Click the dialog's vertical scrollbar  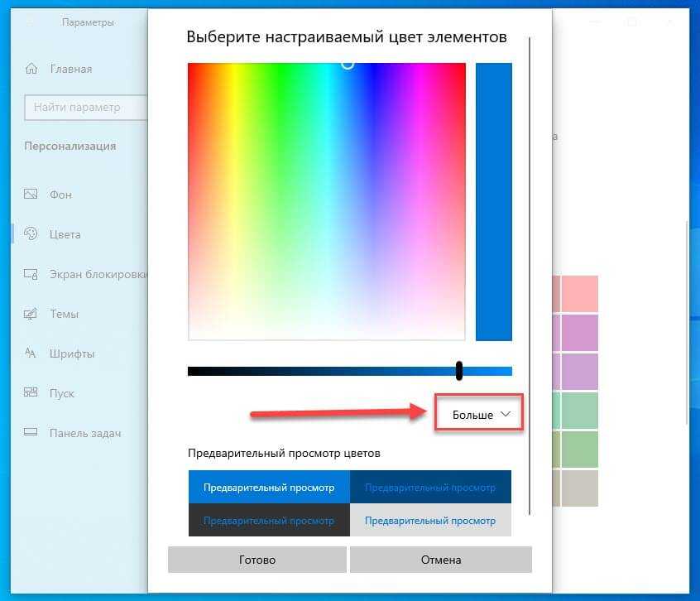tap(529, 273)
